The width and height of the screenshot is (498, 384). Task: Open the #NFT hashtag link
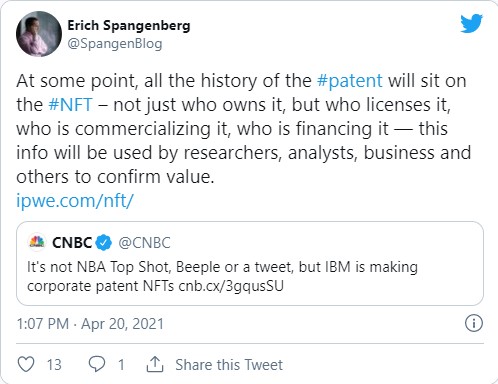[70, 105]
